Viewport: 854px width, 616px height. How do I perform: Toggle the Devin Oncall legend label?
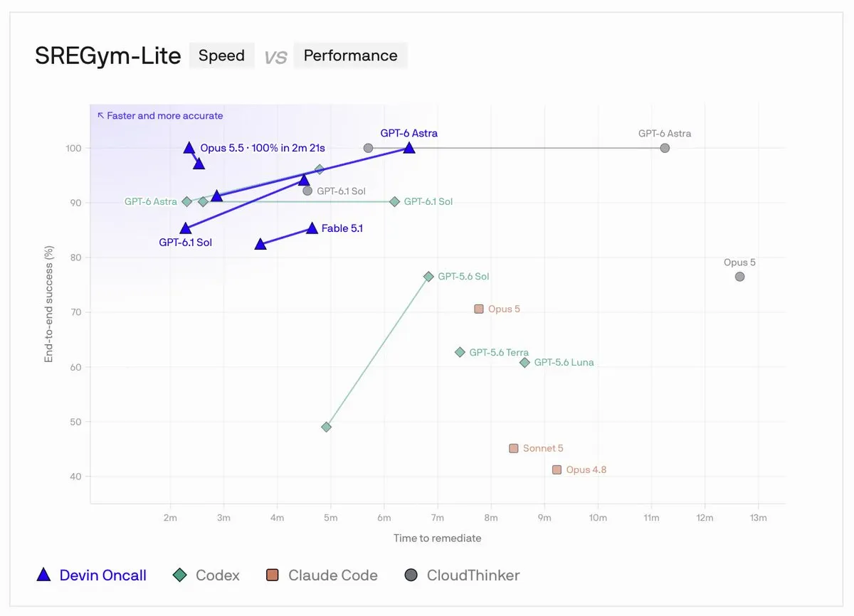pyautogui.click(x=103, y=575)
